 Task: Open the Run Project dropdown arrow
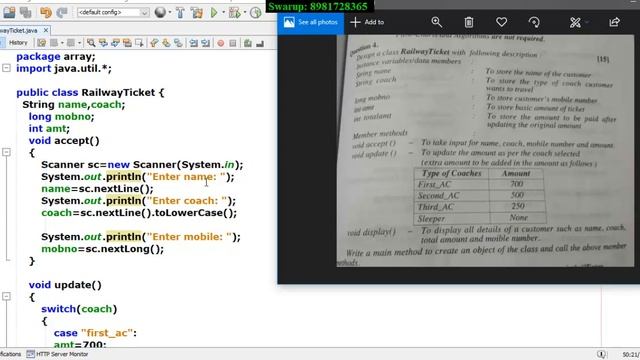223,12
